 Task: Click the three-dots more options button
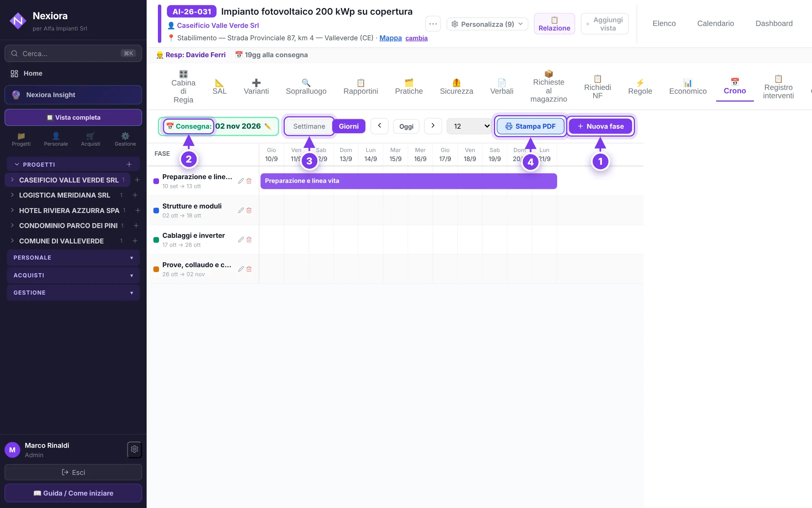pos(433,24)
